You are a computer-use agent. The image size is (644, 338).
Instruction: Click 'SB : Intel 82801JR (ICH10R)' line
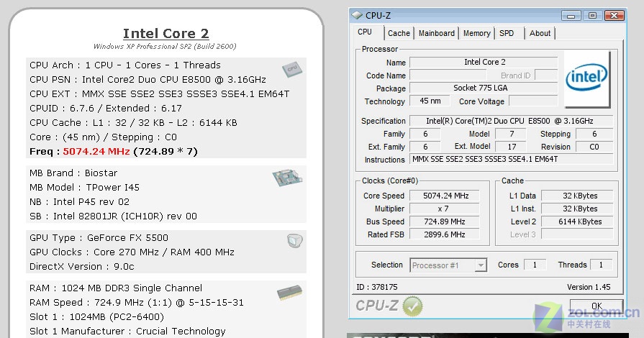pos(114,216)
